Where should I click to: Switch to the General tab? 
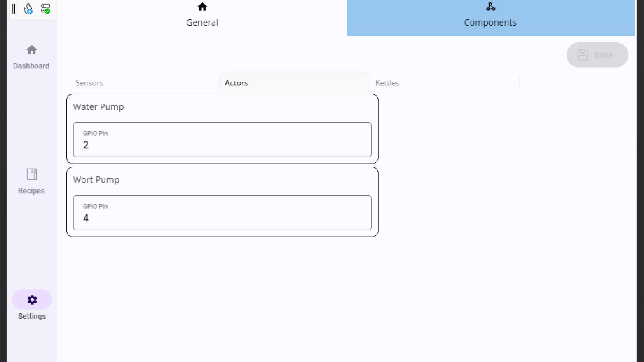(x=202, y=23)
